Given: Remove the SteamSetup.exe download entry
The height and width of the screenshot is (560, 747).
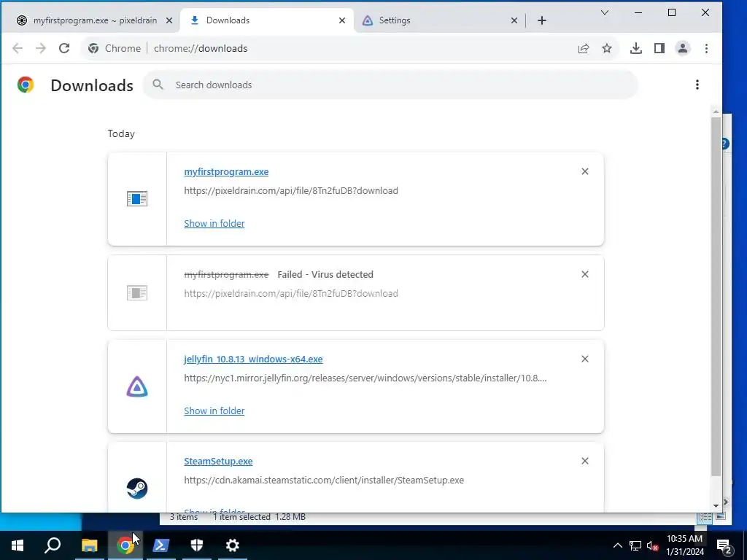Looking at the screenshot, I should [x=585, y=461].
